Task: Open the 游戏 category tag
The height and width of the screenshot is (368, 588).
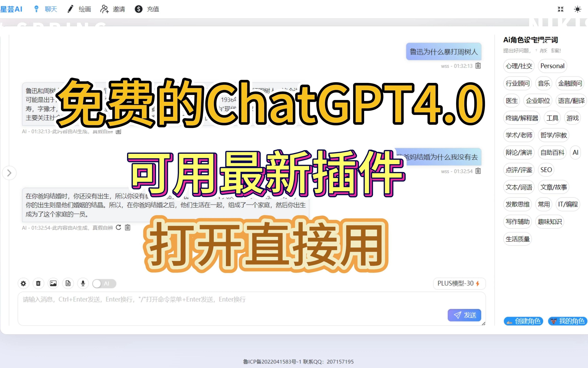Action: 573,118
